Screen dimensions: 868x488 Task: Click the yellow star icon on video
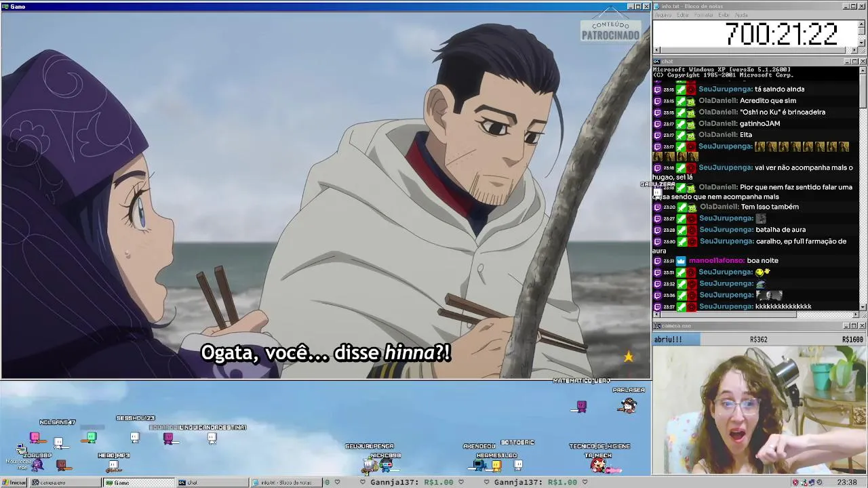pos(628,357)
